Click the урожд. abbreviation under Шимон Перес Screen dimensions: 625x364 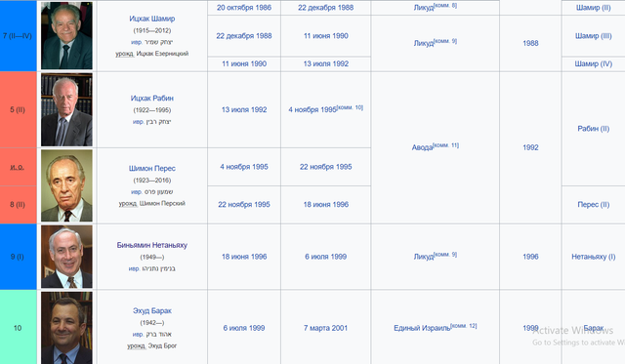[128, 204]
